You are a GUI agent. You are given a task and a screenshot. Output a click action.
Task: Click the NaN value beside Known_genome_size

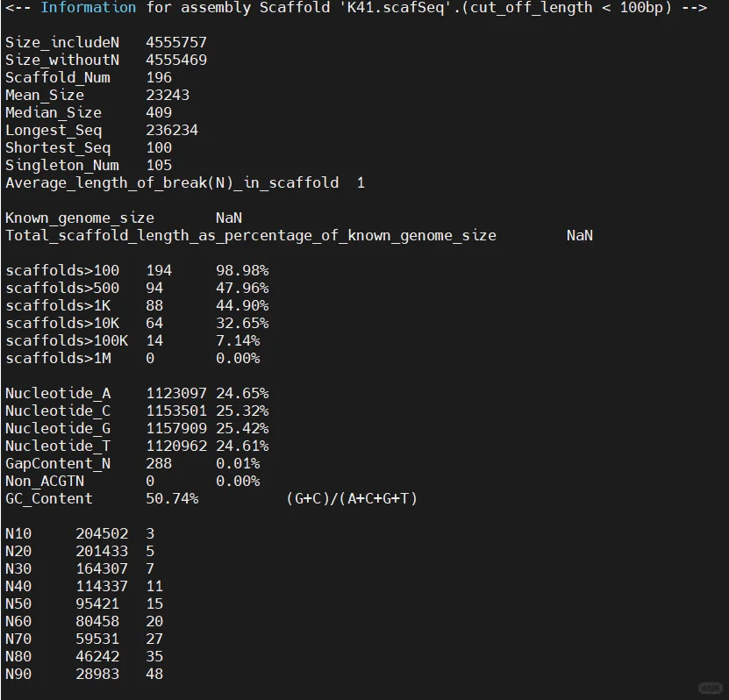[229, 218]
